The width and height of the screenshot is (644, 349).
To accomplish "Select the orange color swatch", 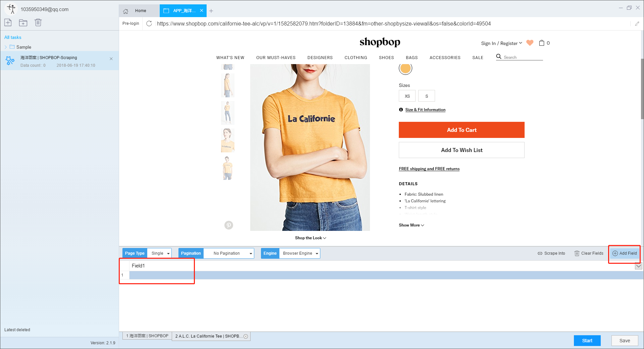I will pos(406,68).
